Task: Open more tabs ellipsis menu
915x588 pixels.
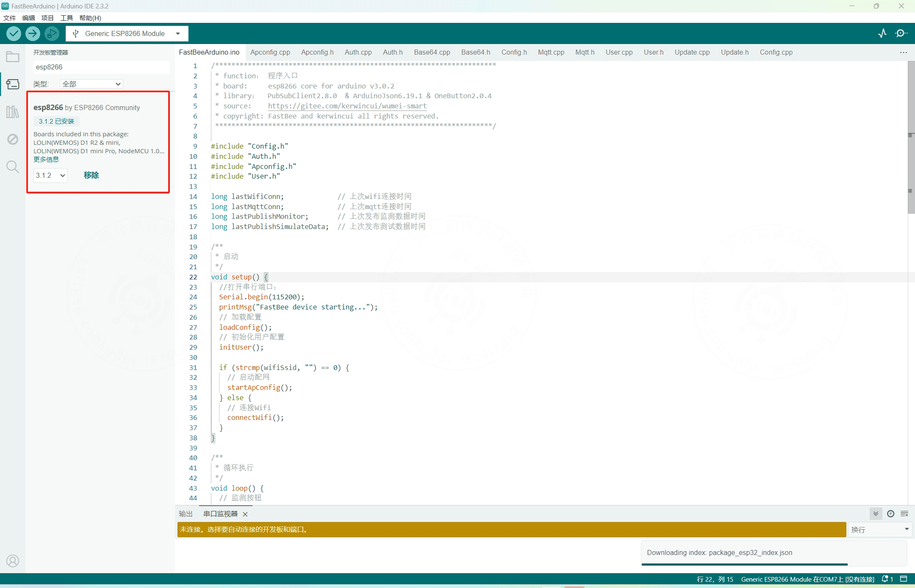Action: (x=904, y=52)
